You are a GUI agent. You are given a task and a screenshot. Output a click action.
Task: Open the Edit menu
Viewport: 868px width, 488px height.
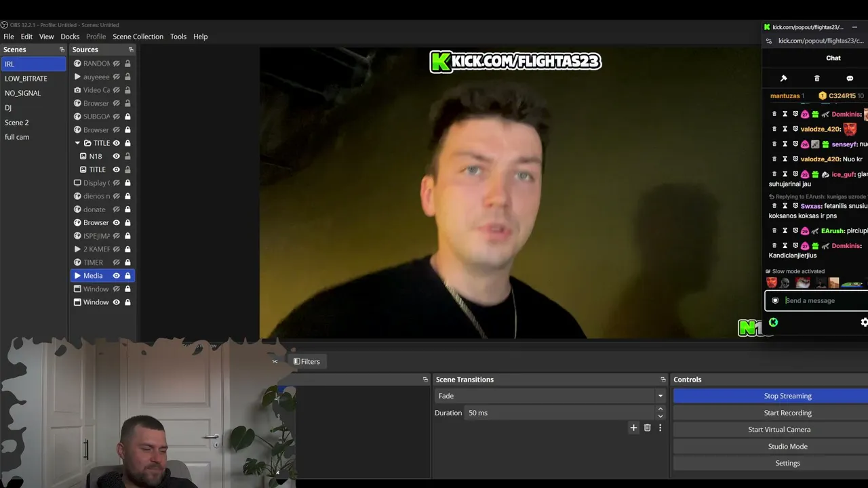coord(26,37)
